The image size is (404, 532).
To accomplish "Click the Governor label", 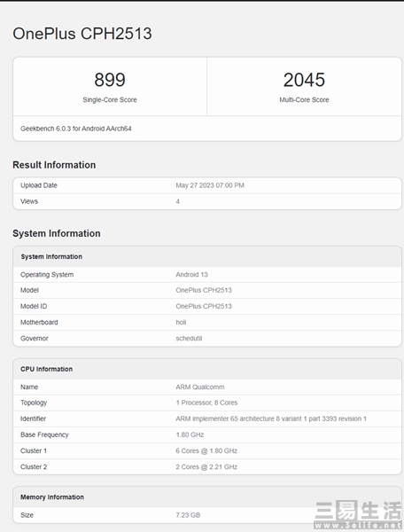I will pos(35,339).
